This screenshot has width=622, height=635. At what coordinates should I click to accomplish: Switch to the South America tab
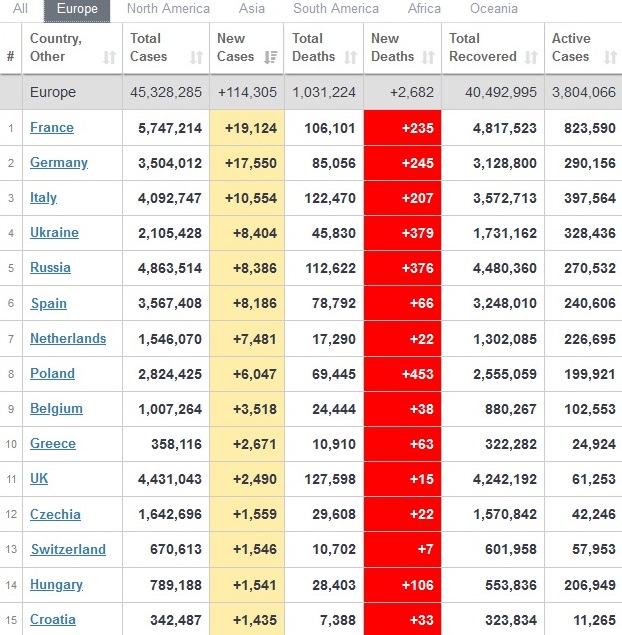point(336,9)
